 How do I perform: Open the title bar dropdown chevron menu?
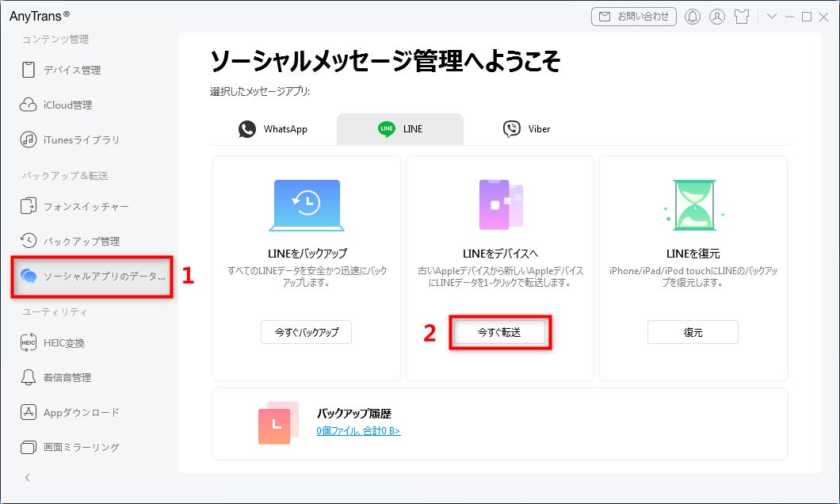tap(771, 17)
